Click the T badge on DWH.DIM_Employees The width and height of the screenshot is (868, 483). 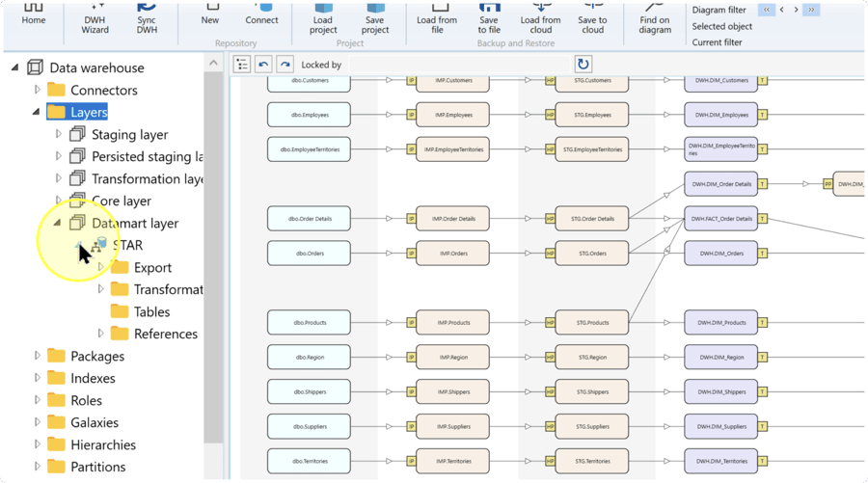[x=762, y=115]
